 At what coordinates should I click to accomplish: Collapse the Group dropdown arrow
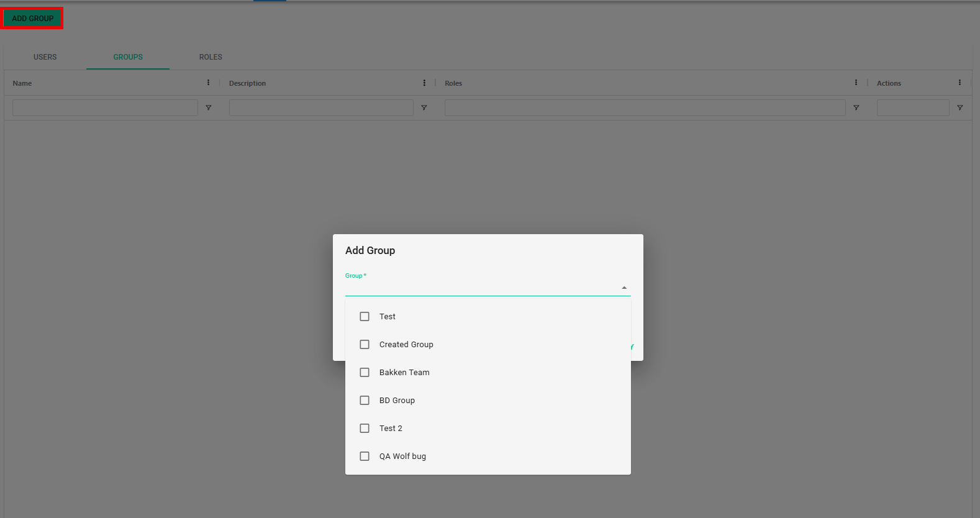pyautogui.click(x=624, y=288)
